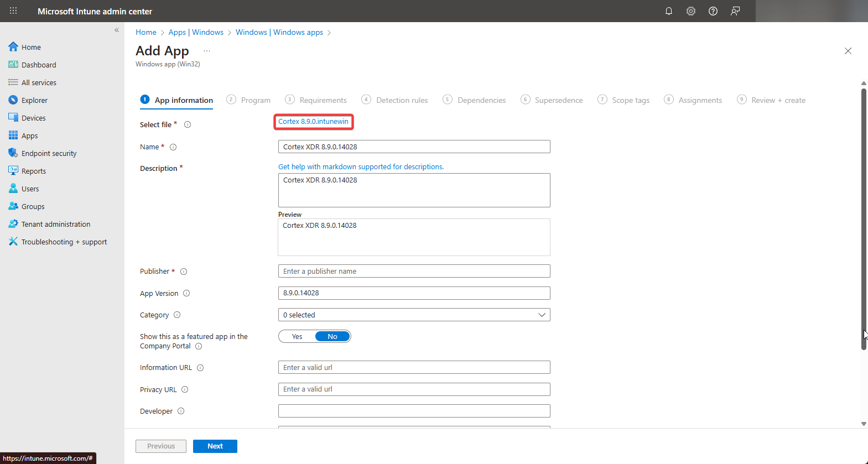Switch to the Program tab
This screenshot has height=464, width=868.
click(255, 100)
